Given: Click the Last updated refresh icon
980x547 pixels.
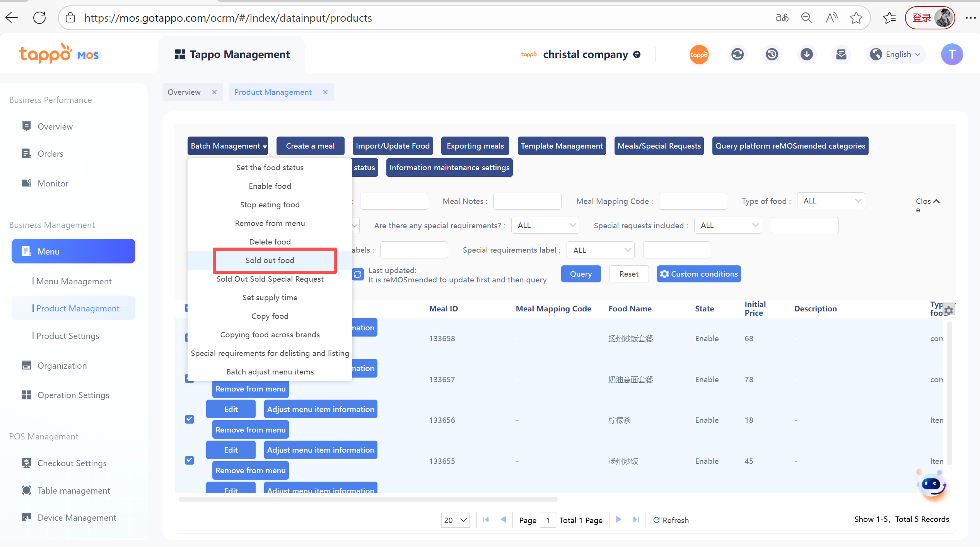Looking at the screenshot, I should point(358,274).
